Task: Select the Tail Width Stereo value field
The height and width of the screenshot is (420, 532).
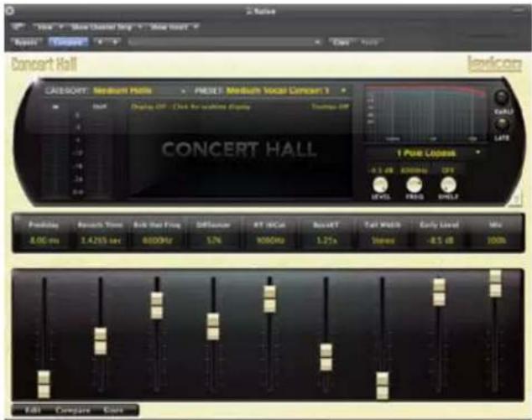Action: tap(383, 241)
